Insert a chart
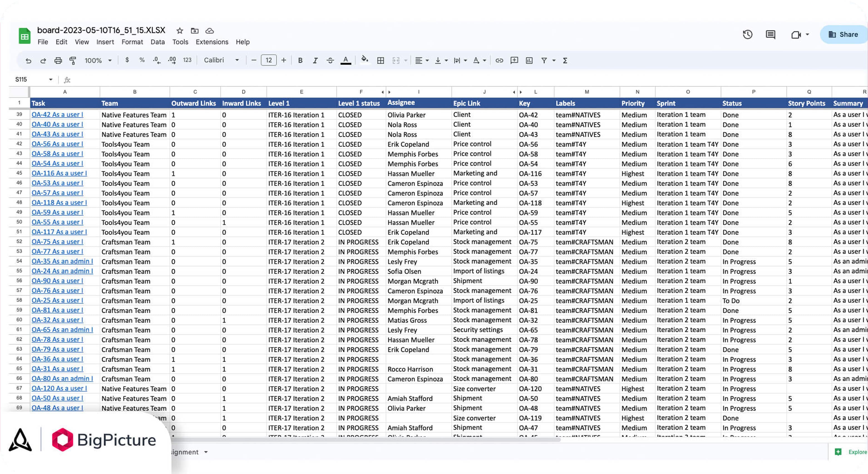The image size is (868, 474). (x=529, y=61)
